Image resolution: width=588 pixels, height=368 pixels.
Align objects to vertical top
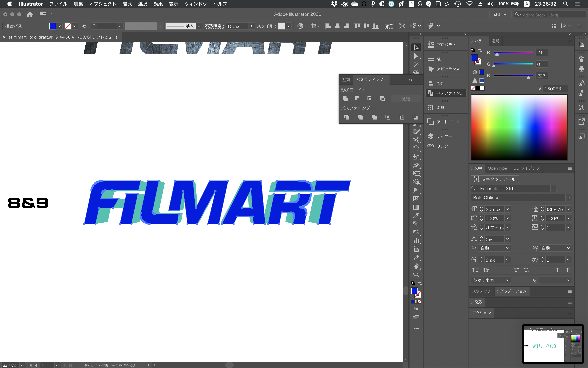tap(357, 26)
